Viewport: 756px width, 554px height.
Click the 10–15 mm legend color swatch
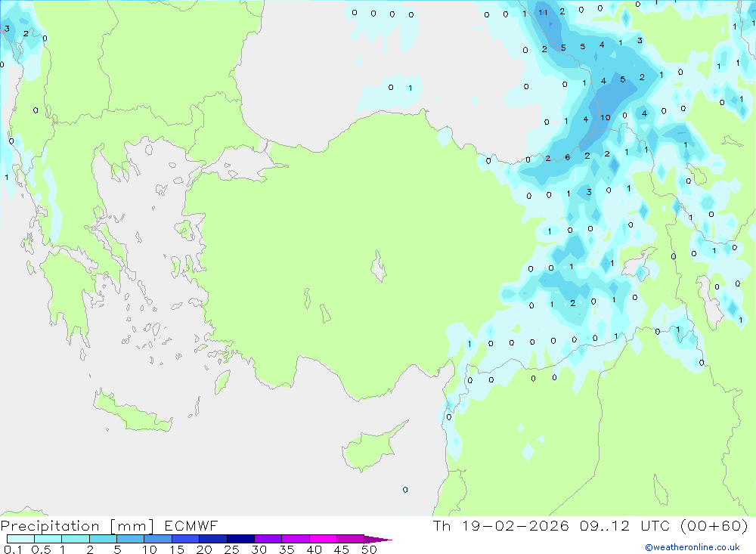pos(158,539)
